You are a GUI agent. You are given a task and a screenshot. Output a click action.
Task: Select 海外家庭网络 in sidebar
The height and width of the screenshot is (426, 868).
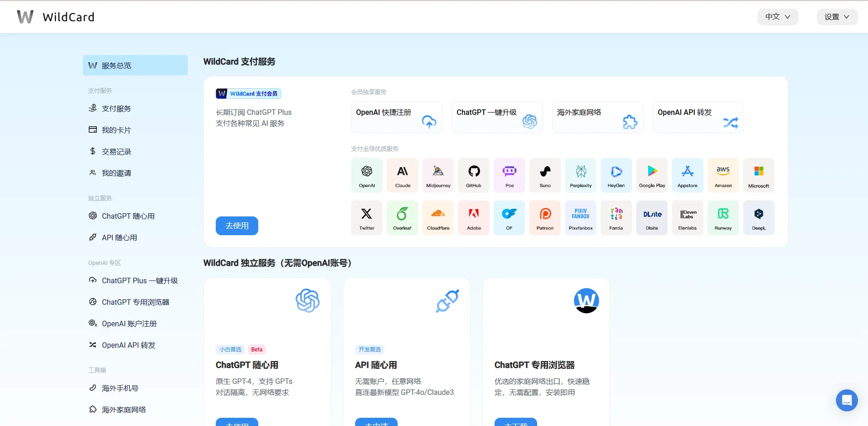135,410
